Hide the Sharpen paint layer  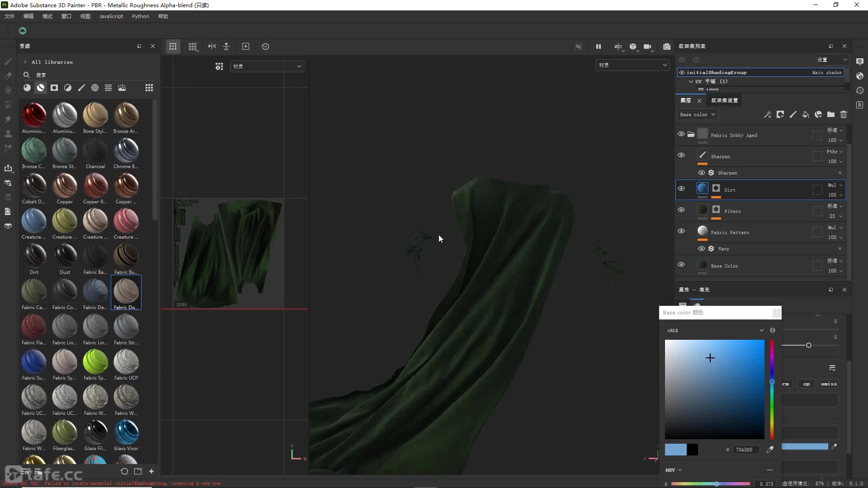point(681,155)
